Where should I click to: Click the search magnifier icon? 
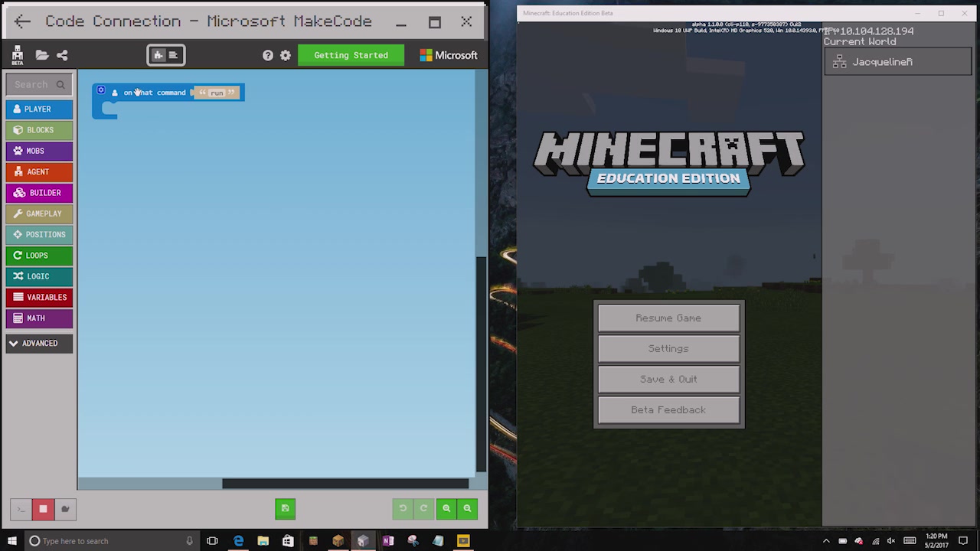[x=60, y=85]
